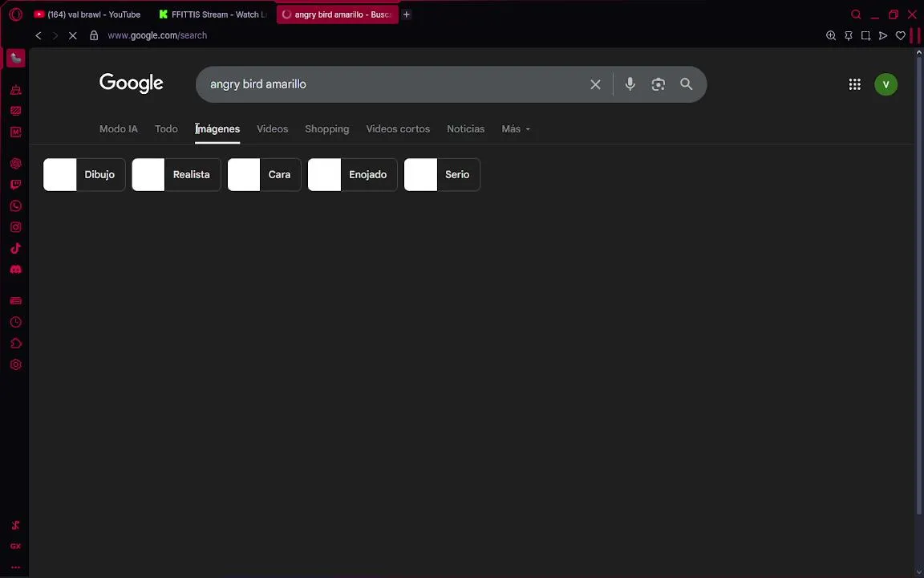924x578 pixels.
Task: Click the GX icon at sidebar bottom
Action: pyautogui.click(x=16, y=546)
